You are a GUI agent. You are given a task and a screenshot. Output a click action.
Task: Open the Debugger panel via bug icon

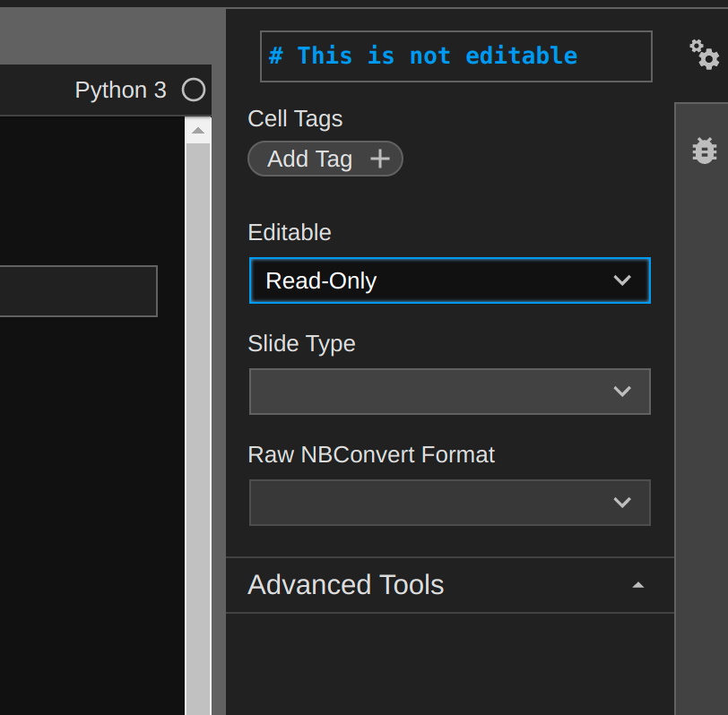(704, 150)
